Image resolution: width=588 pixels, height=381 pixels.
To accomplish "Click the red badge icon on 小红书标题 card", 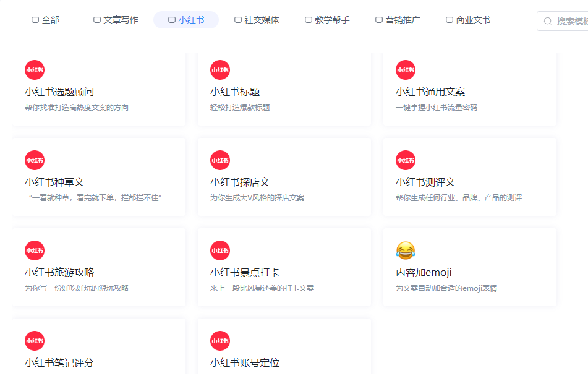I will (x=219, y=70).
